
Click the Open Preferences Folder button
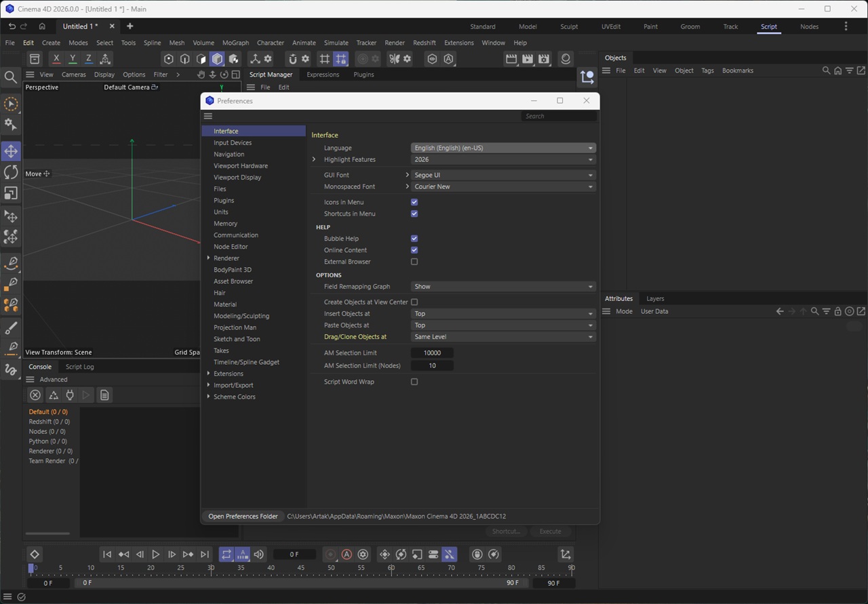pos(243,517)
